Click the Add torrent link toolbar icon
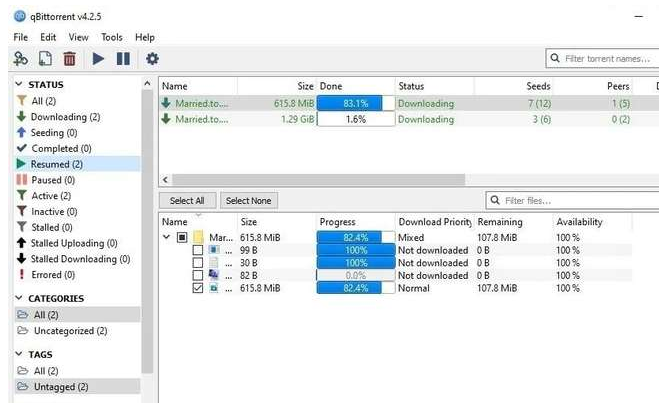The image size is (659, 403). coord(20,59)
